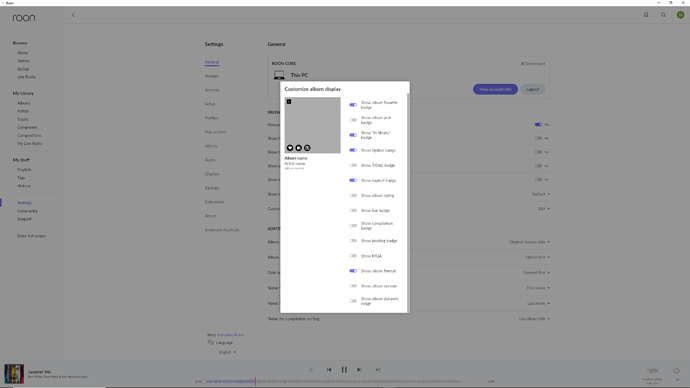Enable Show album pick badge

pos(353,120)
